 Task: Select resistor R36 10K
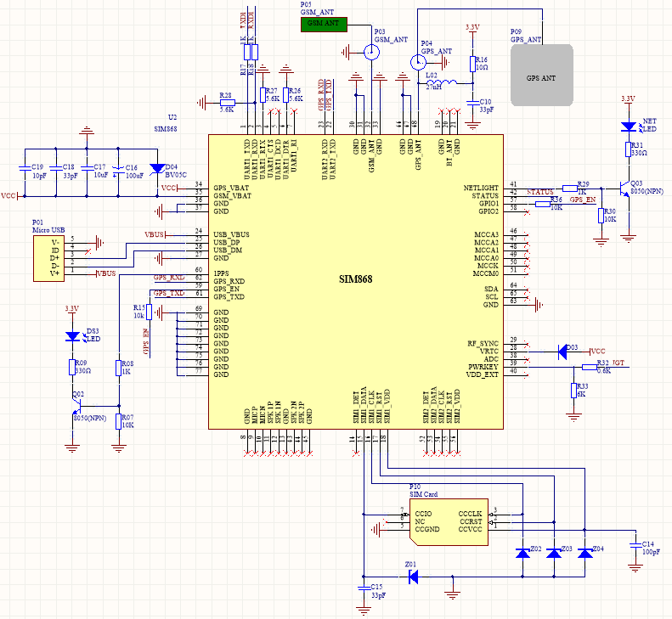pyautogui.click(x=543, y=204)
